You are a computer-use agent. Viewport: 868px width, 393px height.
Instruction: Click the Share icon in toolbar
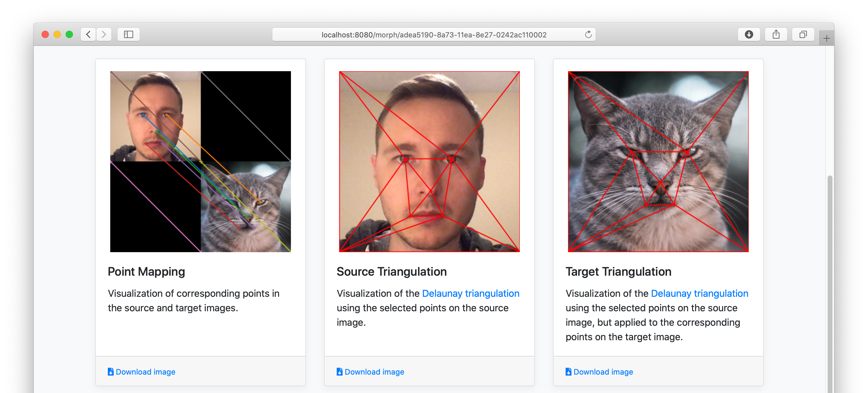click(x=776, y=34)
